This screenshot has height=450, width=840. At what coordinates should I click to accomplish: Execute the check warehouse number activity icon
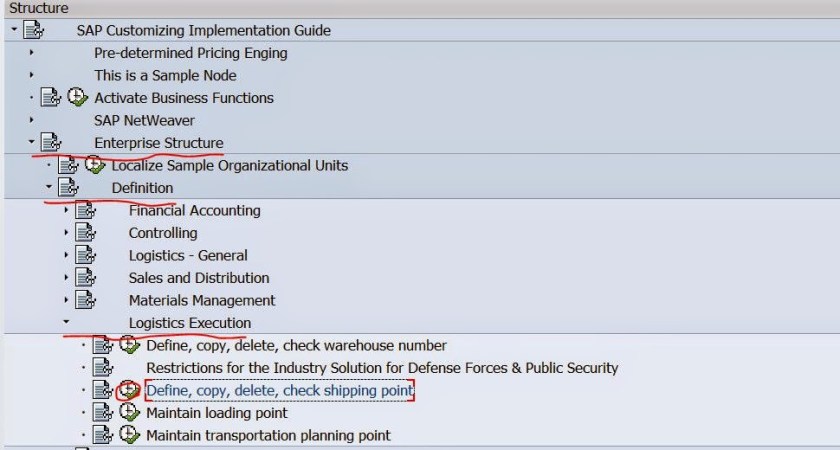[129, 345]
